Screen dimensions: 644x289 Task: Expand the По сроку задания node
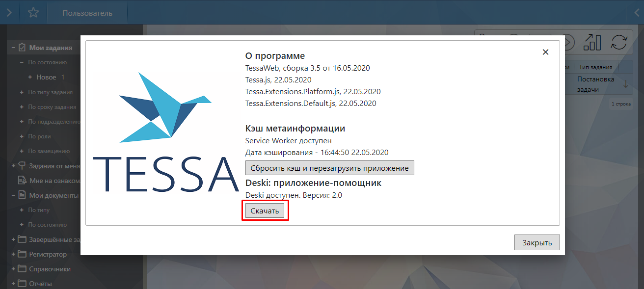coord(22,107)
